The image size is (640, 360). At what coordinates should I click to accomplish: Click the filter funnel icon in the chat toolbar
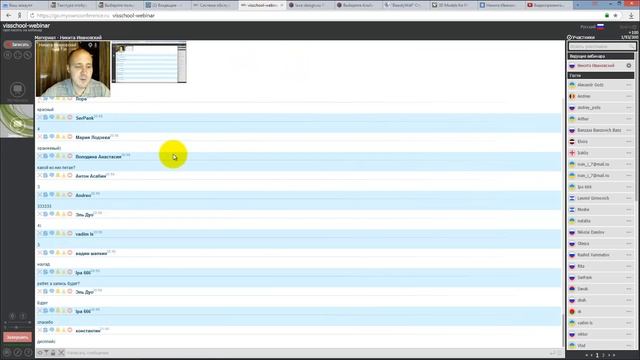(x=47, y=352)
